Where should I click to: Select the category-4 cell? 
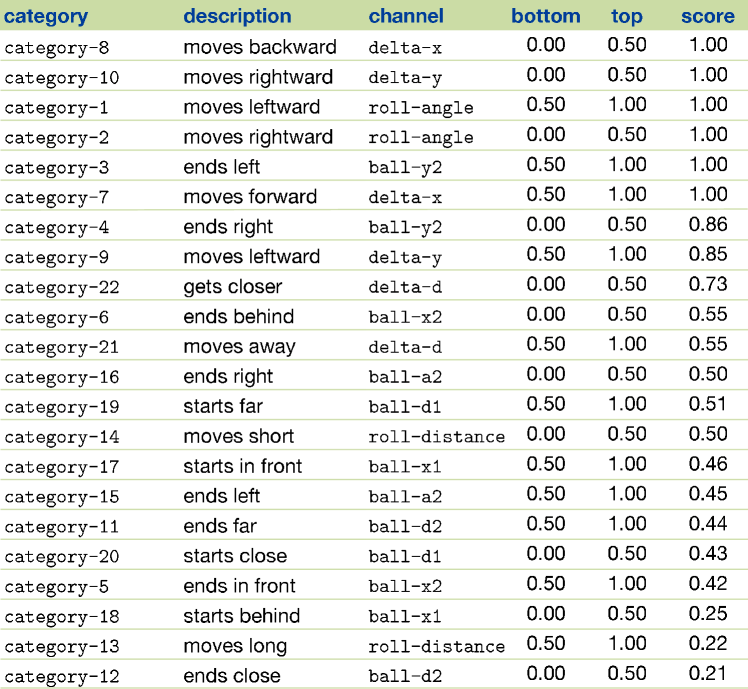point(57,228)
